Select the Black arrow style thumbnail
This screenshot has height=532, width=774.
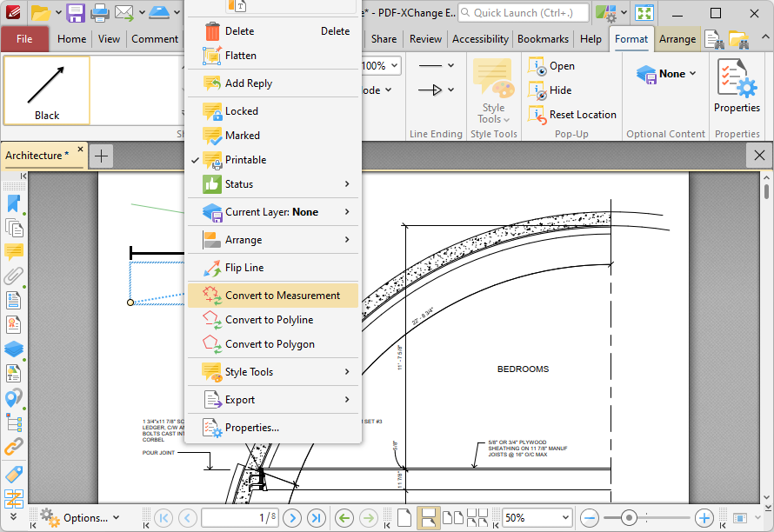(47, 90)
